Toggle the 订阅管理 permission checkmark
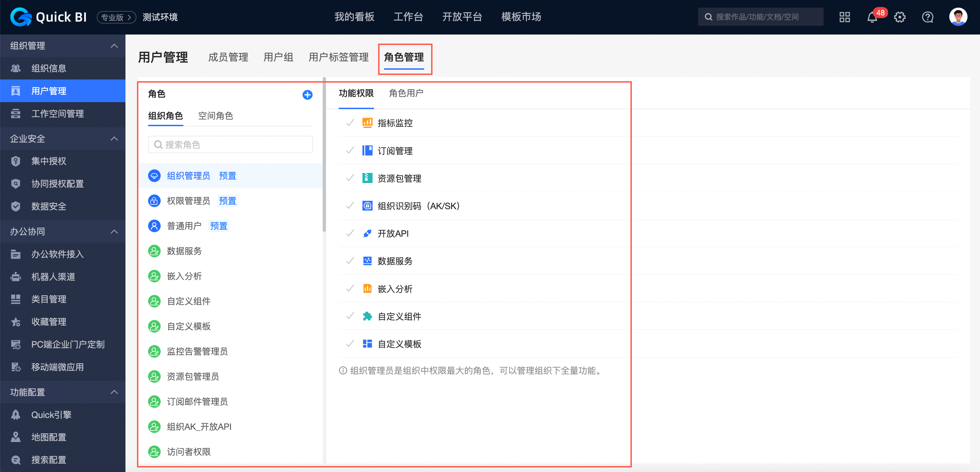The height and width of the screenshot is (472, 980). coord(350,150)
